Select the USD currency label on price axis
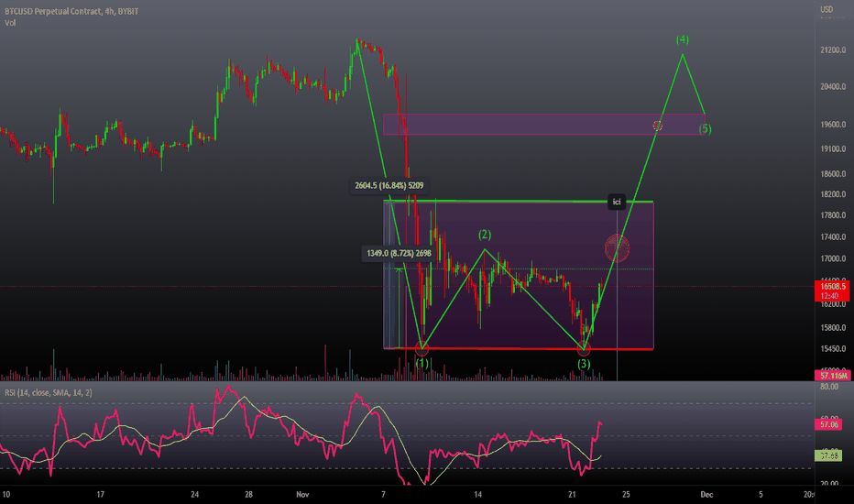Image resolution: width=854 pixels, height=504 pixels. click(x=827, y=9)
